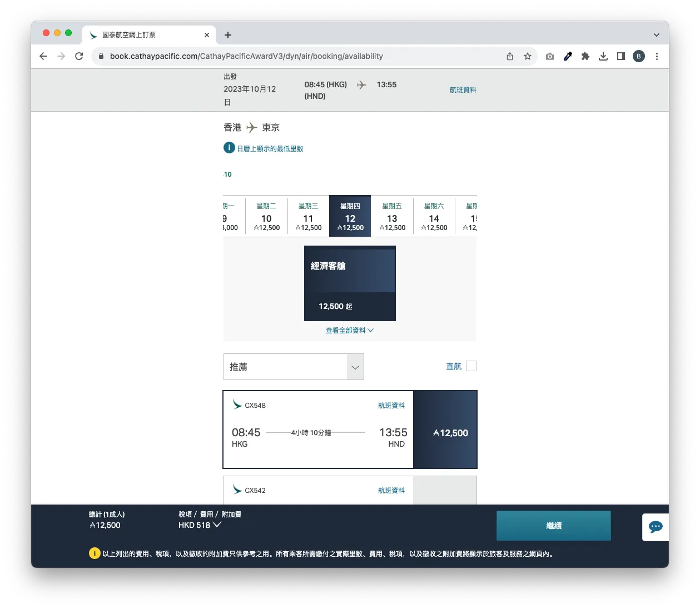The width and height of the screenshot is (700, 609).
Task: Open the live chat bubble
Action: pyautogui.click(x=656, y=527)
